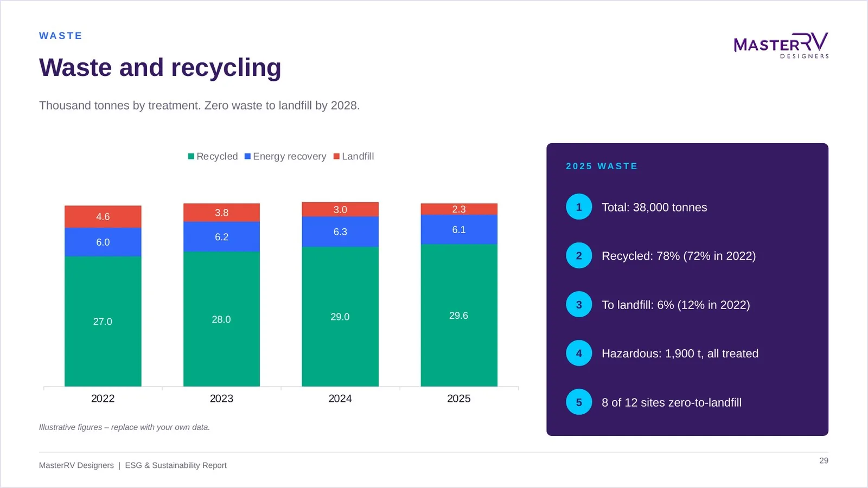Screen dimensions: 868x488
Task: Click the MasterRV Designers logo
Action: 781,46
